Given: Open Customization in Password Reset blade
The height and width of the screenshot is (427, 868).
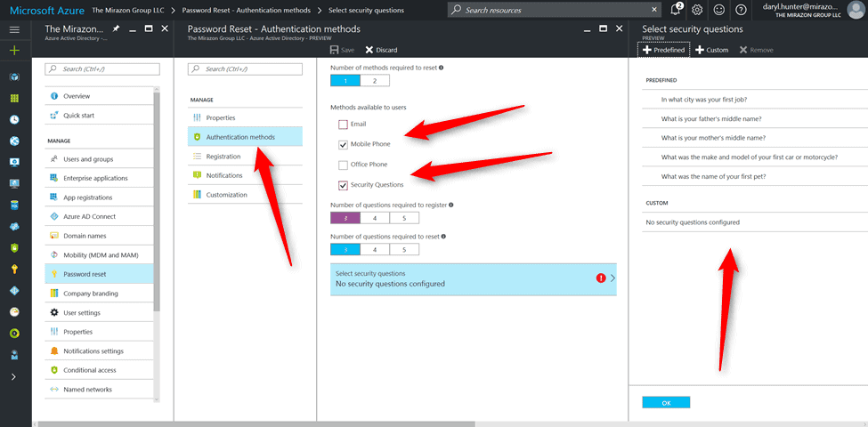Looking at the screenshot, I should 245,195.
